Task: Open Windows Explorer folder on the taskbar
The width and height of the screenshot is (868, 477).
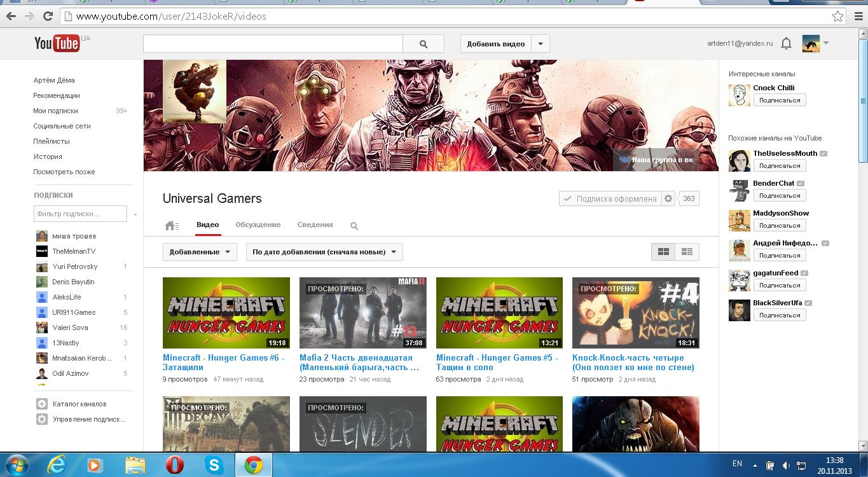Action: tap(135, 465)
